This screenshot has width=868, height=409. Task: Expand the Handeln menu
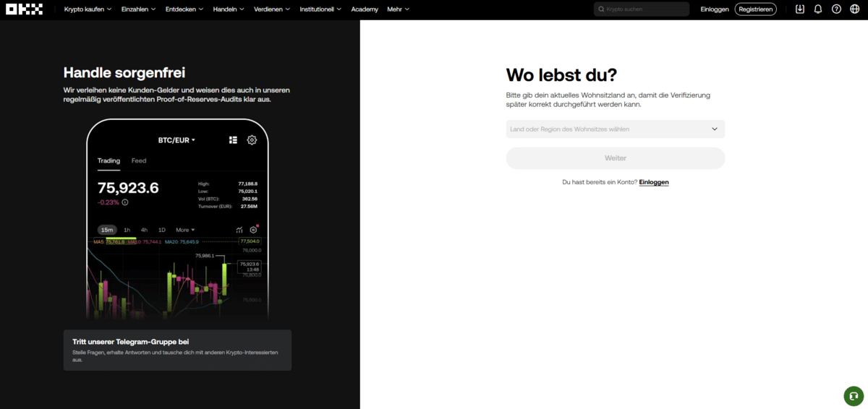pyautogui.click(x=229, y=9)
